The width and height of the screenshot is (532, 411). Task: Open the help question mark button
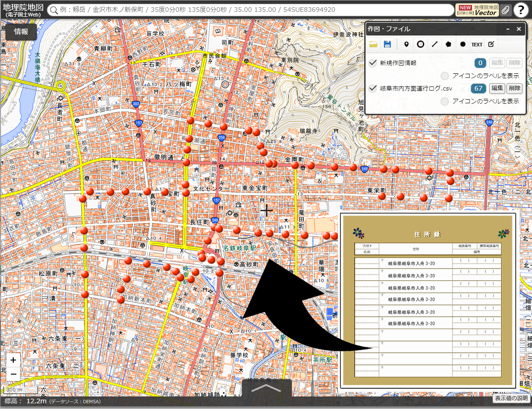click(521, 10)
